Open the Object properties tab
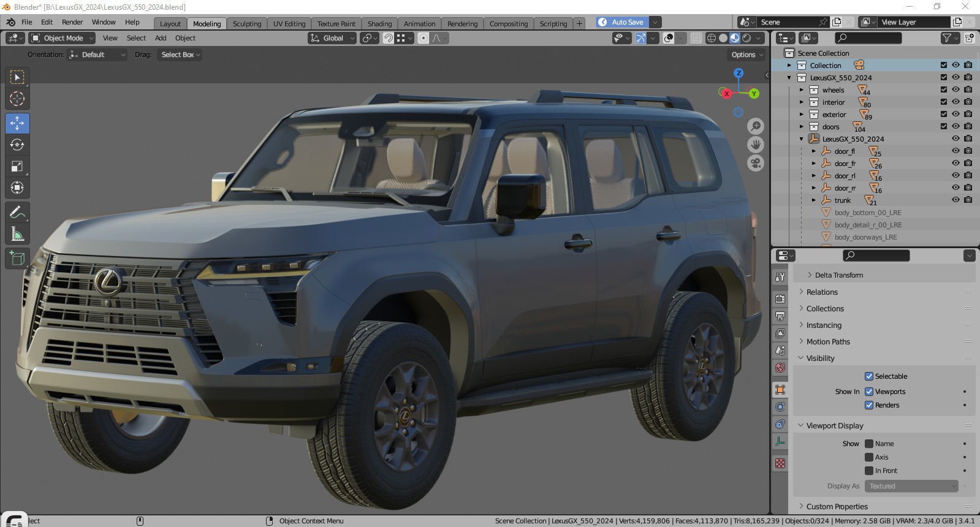 tap(780, 389)
